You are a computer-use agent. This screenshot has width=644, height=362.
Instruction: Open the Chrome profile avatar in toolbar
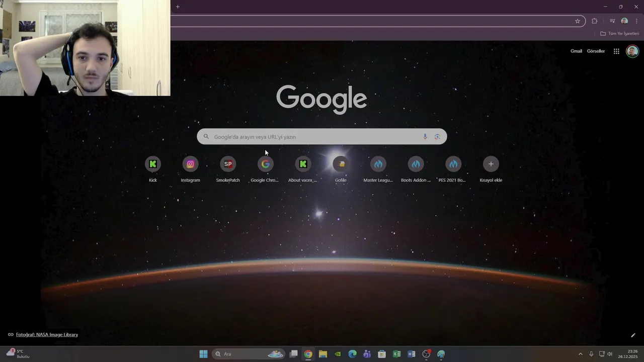click(624, 21)
